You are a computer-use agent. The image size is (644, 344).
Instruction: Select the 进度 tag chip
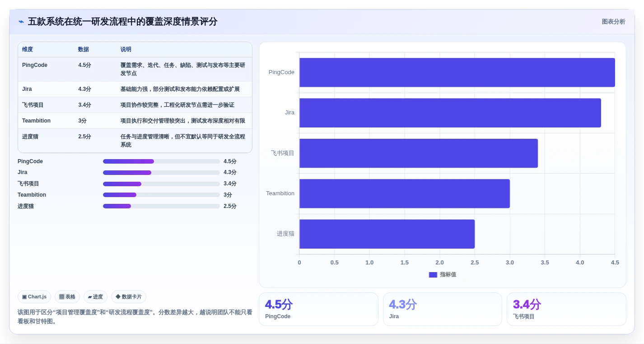95,297
